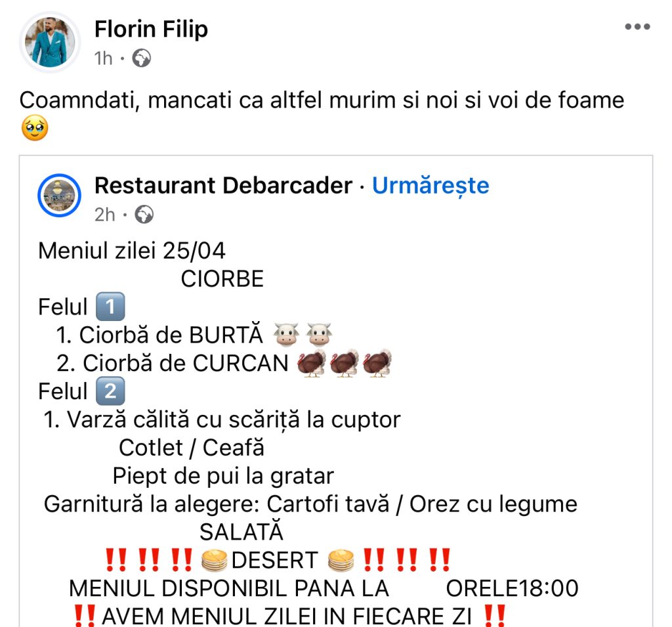
Task: Tap the last turkey emoji
Action: [377, 363]
